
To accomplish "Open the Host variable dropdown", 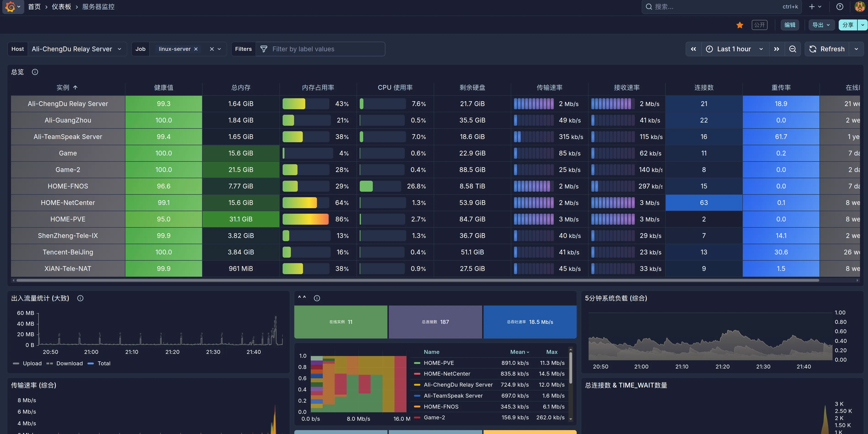I will tap(76, 49).
